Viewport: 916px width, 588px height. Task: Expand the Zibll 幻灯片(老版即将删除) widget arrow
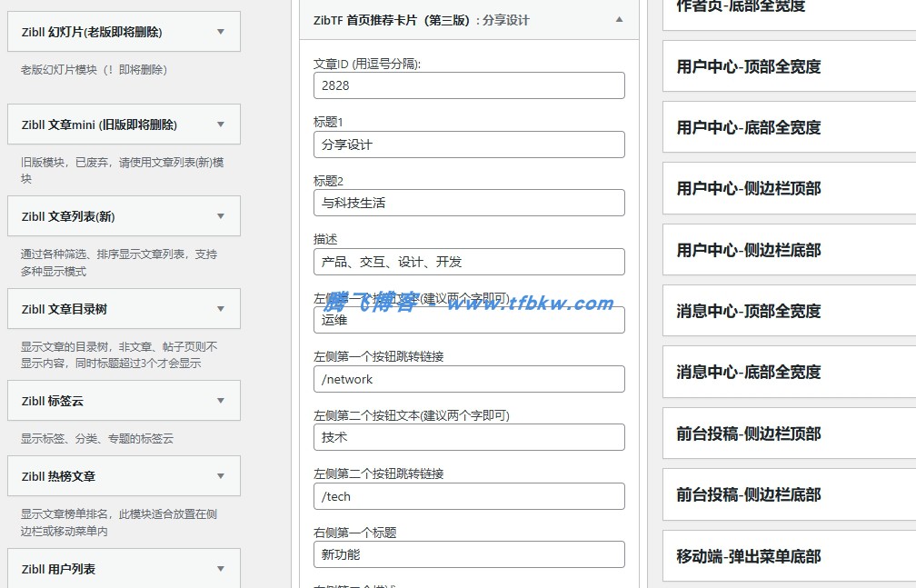click(221, 32)
